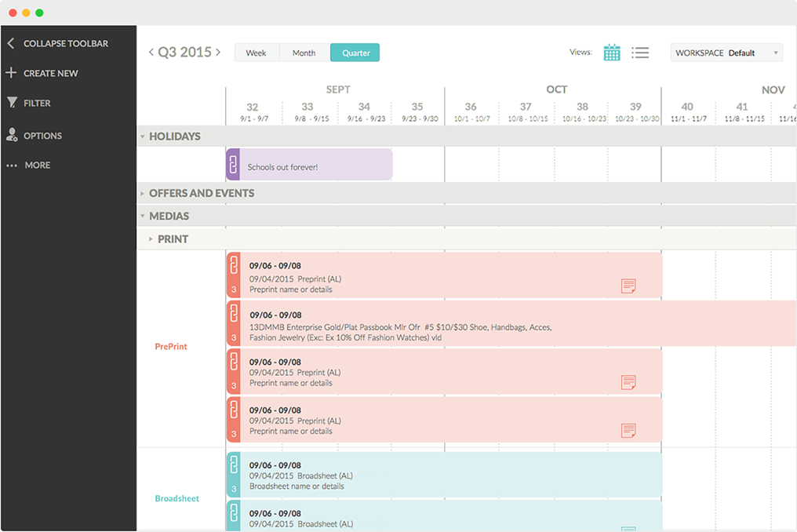The image size is (797, 532).
Task: Expand the Offers and Events section
Action: [143, 193]
